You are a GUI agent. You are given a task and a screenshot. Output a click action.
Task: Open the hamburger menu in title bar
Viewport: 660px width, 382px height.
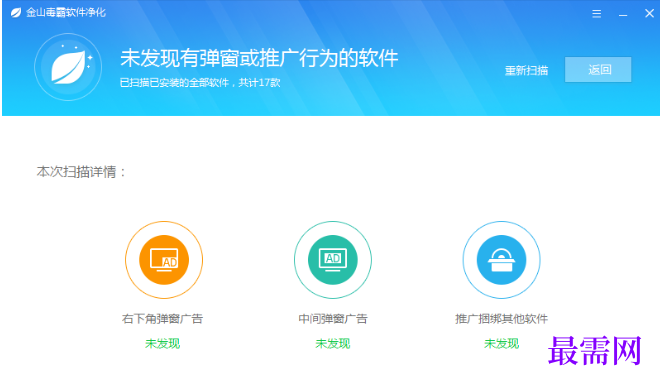[x=596, y=14]
